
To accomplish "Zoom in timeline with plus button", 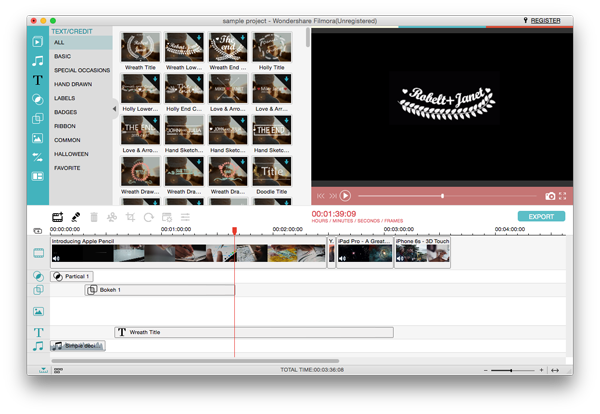I will 541,370.
